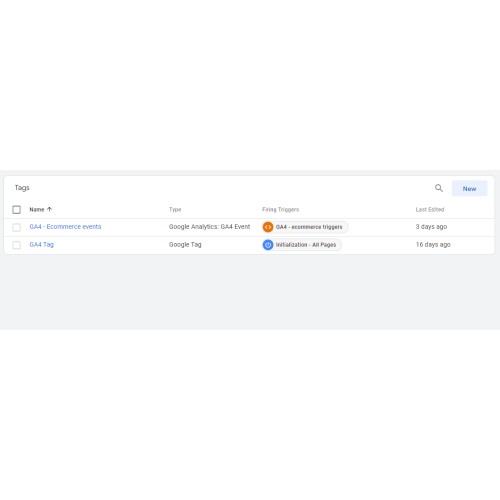This screenshot has width=500, height=500.
Task: Open the Initialization - All Pages chip
Action: pyautogui.click(x=302, y=245)
